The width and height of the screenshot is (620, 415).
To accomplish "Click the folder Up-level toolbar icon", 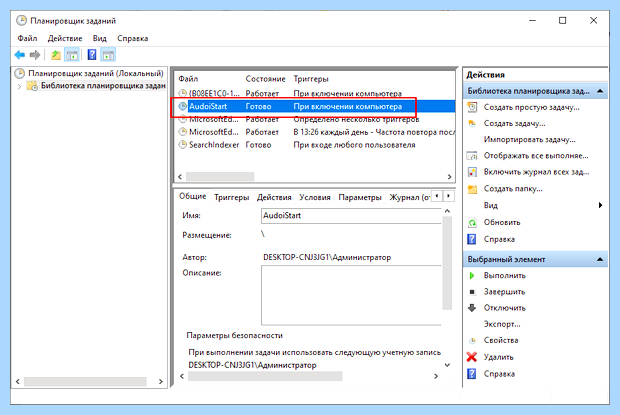I will click(56, 55).
